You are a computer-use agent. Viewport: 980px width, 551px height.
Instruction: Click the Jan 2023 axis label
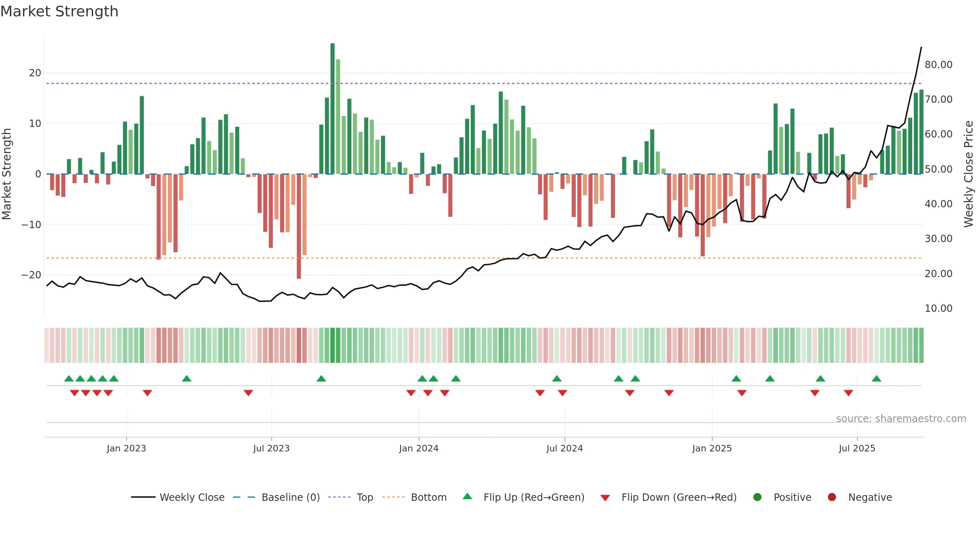click(x=126, y=448)
